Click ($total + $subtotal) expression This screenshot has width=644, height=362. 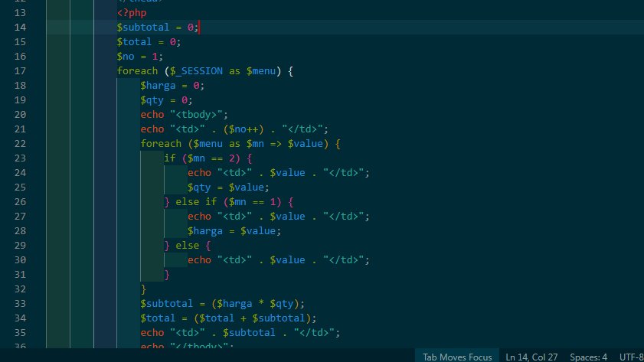click(x=252, y=318)
